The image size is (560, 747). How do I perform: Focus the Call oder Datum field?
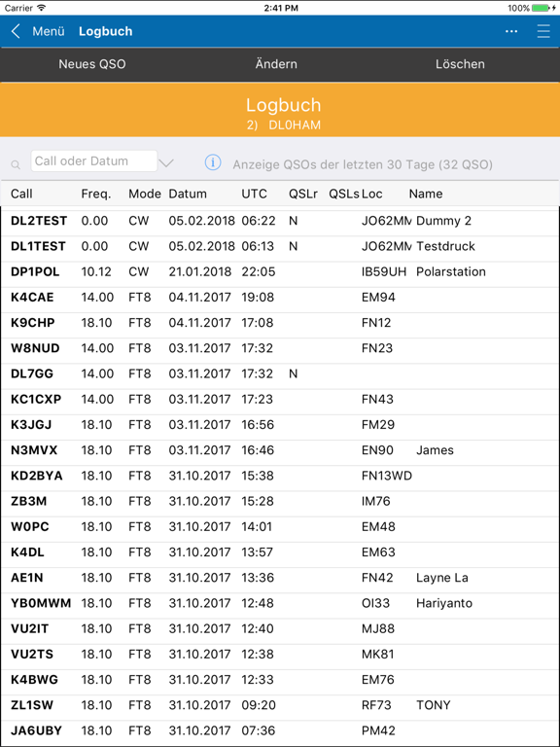[x=94, y=161]
